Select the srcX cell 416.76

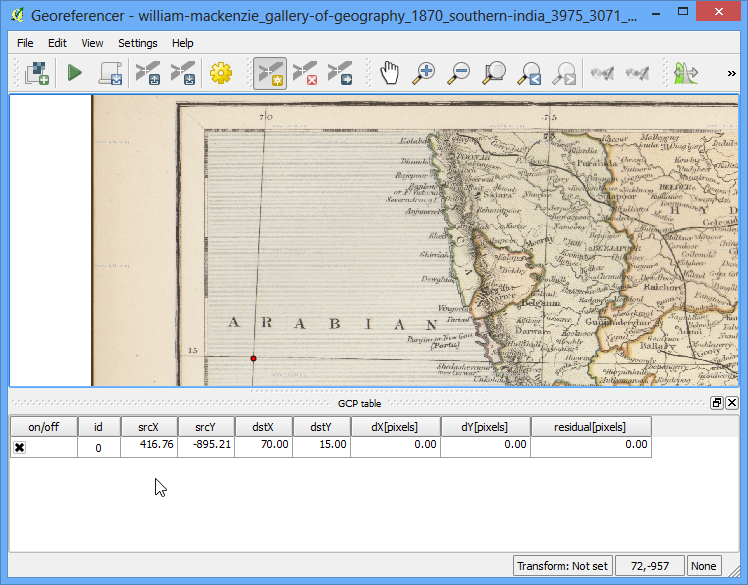tap(149, 447)
